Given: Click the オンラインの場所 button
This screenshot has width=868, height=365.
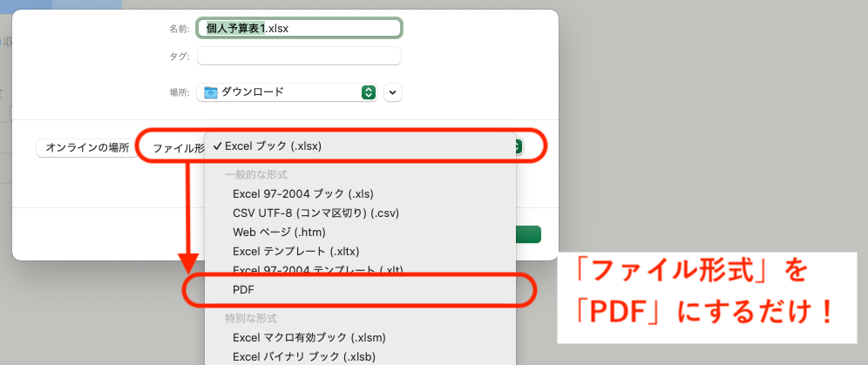Looking at the screenshot, I should [x=87, y=148].
